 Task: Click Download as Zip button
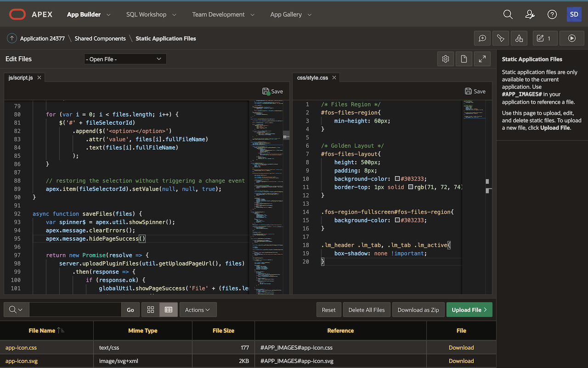coord(418,310)
